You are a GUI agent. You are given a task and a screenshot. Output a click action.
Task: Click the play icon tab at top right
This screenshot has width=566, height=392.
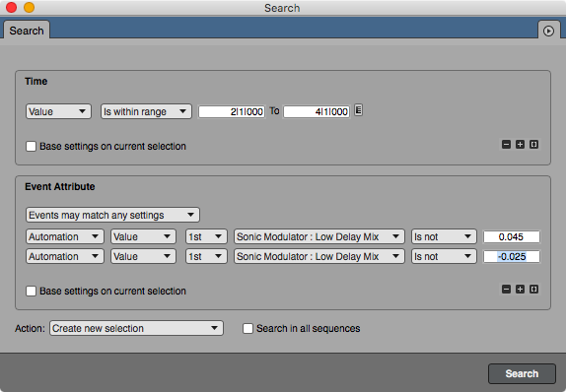(548, 31)
